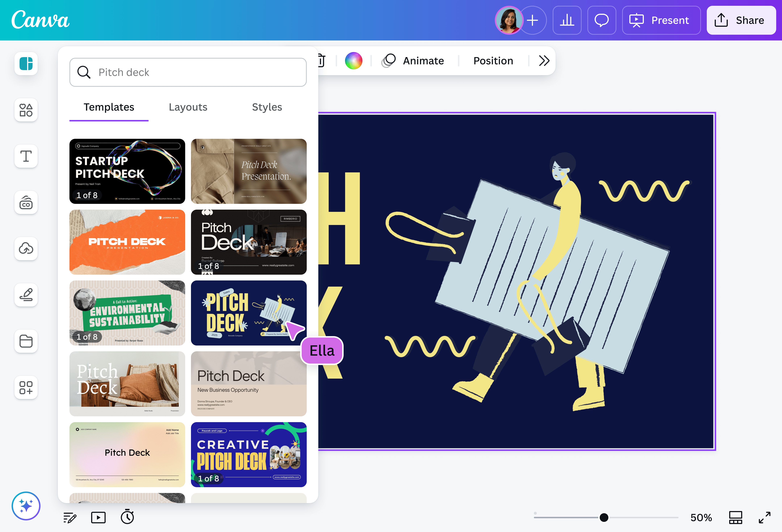Open the Projects folder icon
The image size is (782, 532).
[x=26, y=341]
